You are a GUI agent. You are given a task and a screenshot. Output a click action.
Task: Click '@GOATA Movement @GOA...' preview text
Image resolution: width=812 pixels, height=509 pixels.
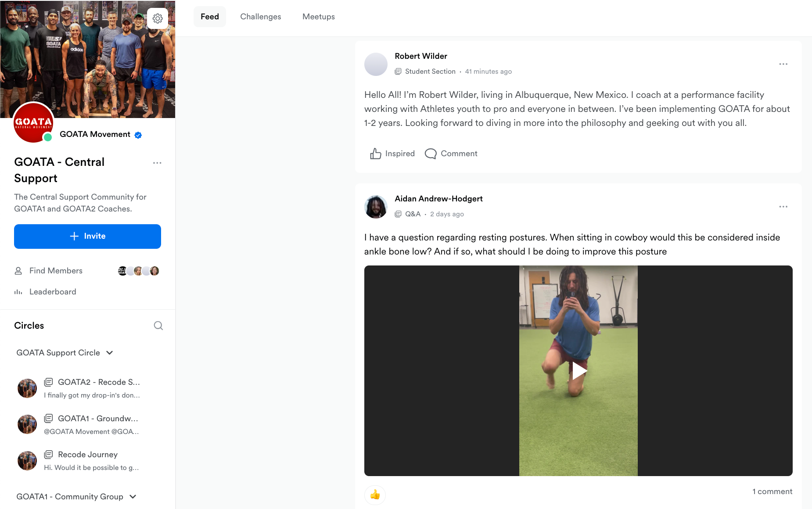pyautogui.click(x=91, y=432)
